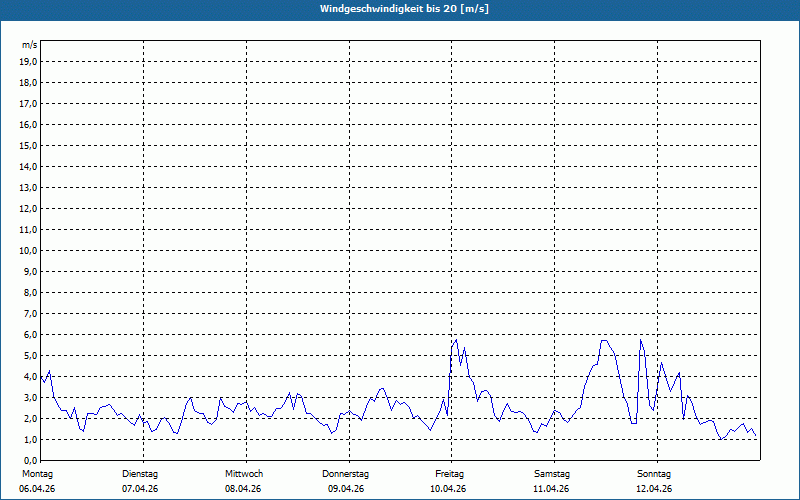The height and width of the screenshot is (500, 800).
Task: Select the 12,0 y-axis label
Action: [28, 208]
